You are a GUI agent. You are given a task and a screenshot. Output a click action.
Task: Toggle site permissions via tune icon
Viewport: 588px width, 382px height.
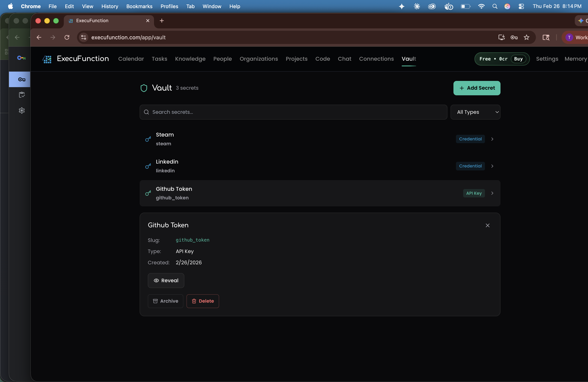coord(83,37)
